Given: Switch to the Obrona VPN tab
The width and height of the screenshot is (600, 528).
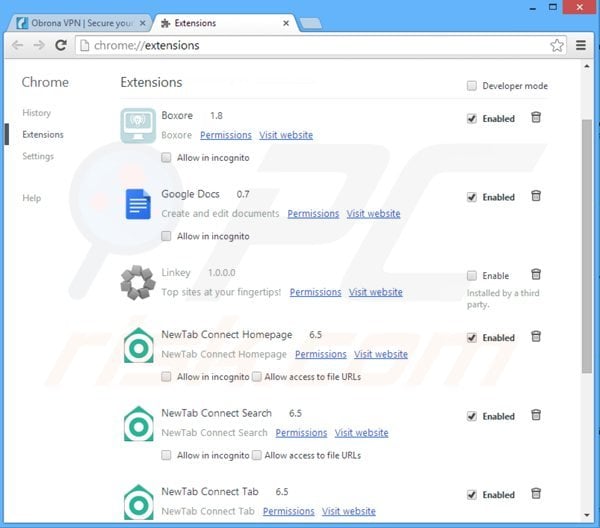Looking at the screenshot, I should 81,23.
